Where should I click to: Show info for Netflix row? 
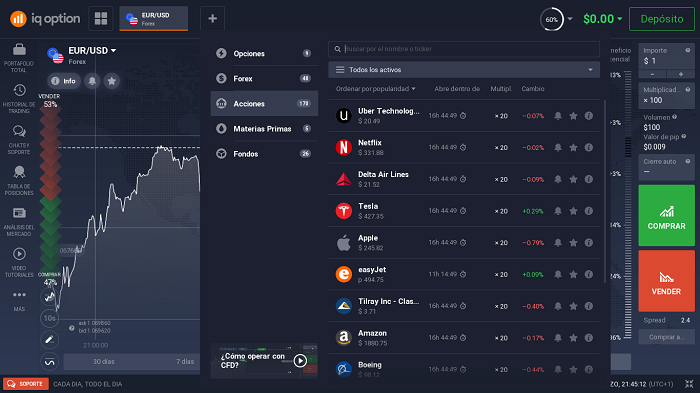click(589, 147)
